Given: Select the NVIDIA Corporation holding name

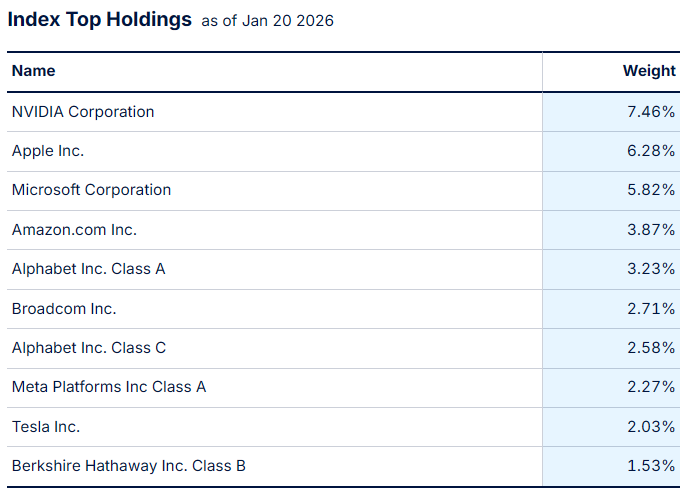Looking at the screenshot, I should tap(83, 112).
